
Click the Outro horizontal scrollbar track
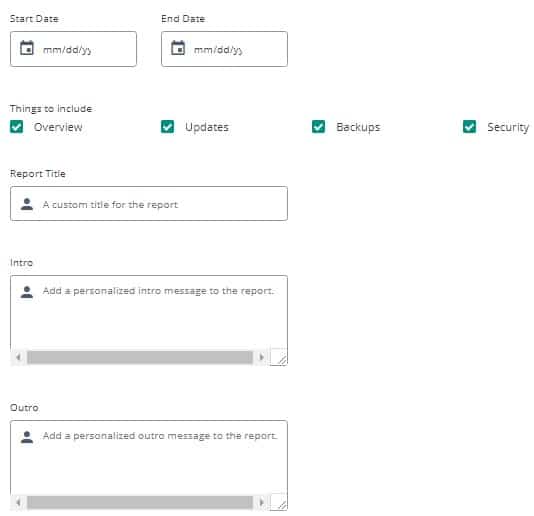pos(140,502)
